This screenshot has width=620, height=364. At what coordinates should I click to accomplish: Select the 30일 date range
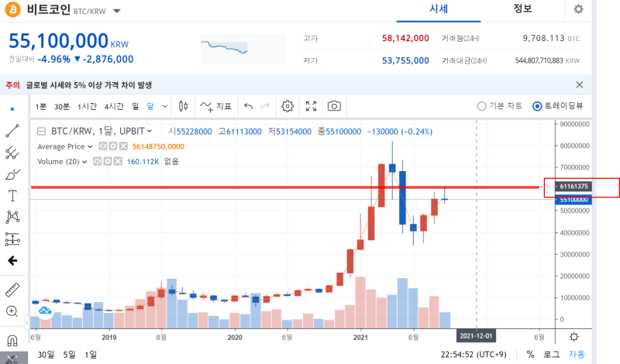point(46,355)
